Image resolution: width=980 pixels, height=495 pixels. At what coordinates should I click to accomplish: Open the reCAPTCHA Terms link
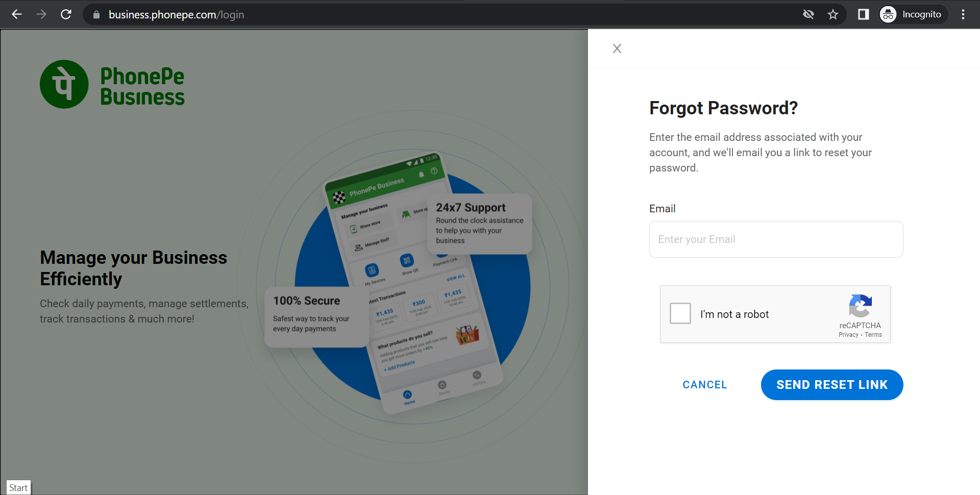tap(873, 335)
